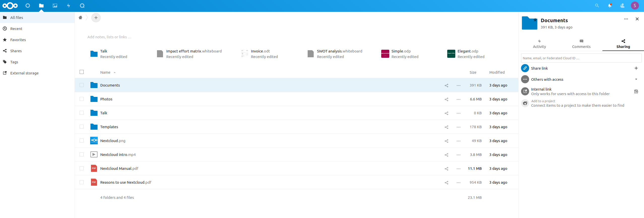The image size is (644, 218).
Task: Switch to the Activity tab in sidebar
Action: (x=539, y=44)
